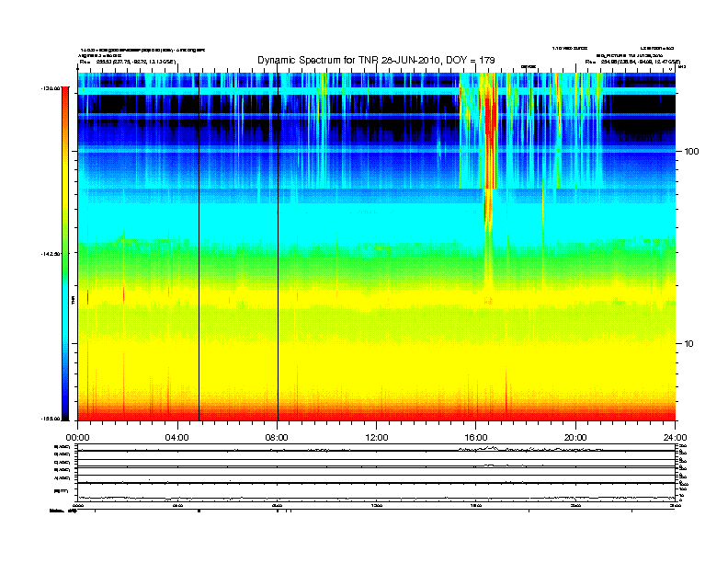This screenshot has width=728, height=563.
Task: Click the 08:00 time axis label
Action: click(277, 438)
